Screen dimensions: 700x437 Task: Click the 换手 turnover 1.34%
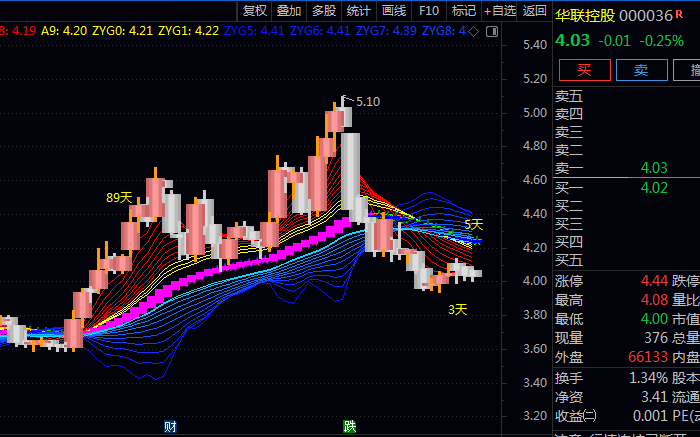coord(649,379)
